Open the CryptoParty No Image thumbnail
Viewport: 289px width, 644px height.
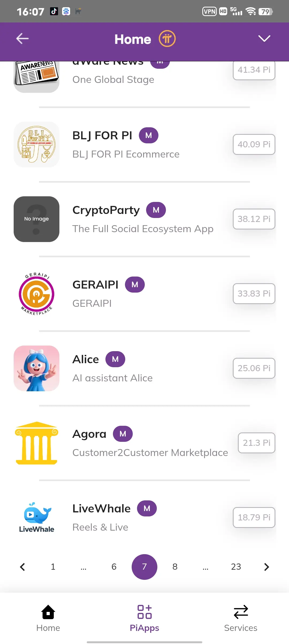pyautogui.click(x=37, y=219)
